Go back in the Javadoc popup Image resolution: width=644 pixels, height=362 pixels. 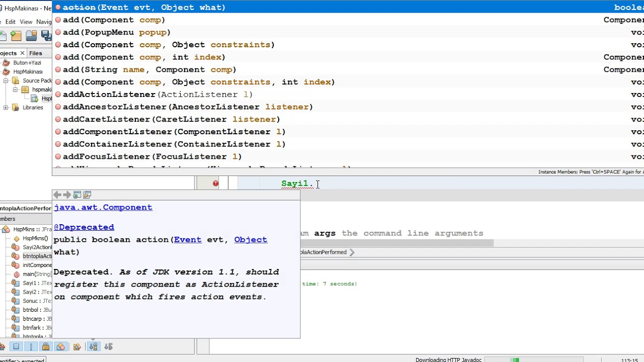click(57, 195)
